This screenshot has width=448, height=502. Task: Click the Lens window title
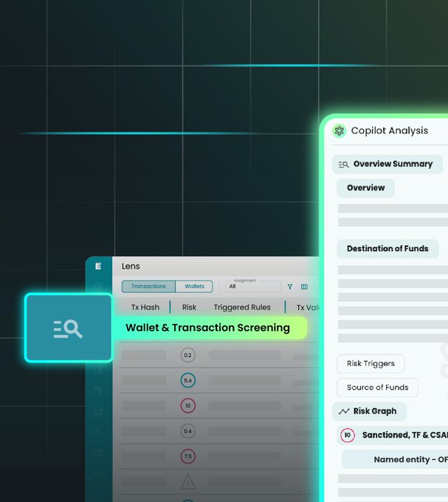[131, 267]
